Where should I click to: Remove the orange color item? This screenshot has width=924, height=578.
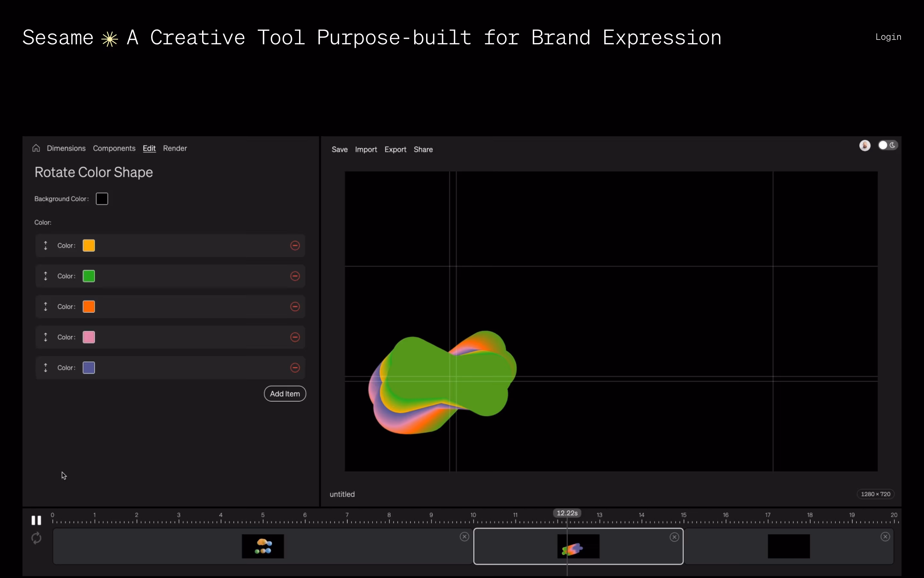295,307
